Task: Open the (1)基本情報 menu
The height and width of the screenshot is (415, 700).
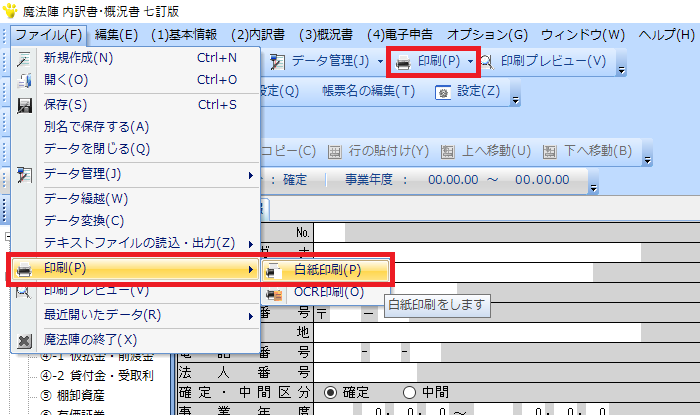Action: [x=184, y=34]
